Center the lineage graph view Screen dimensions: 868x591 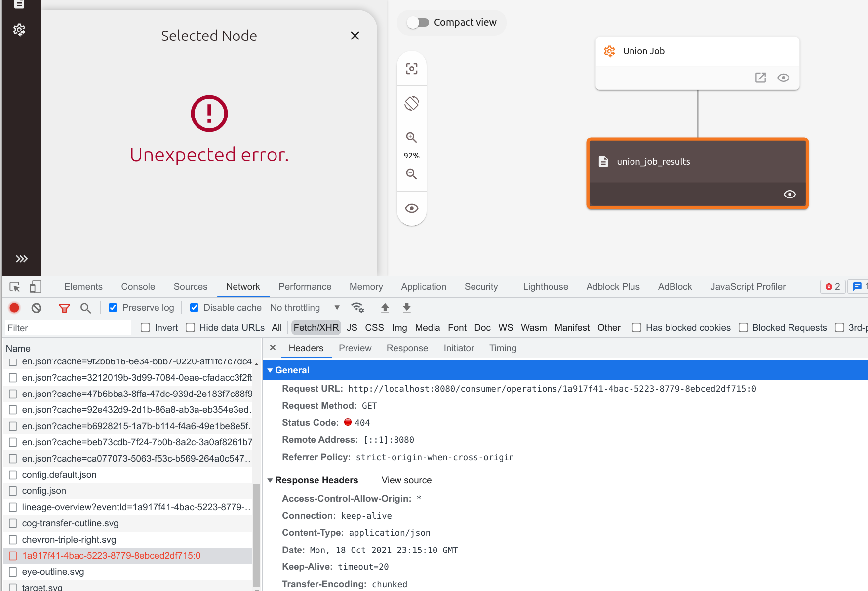[411, 68]
